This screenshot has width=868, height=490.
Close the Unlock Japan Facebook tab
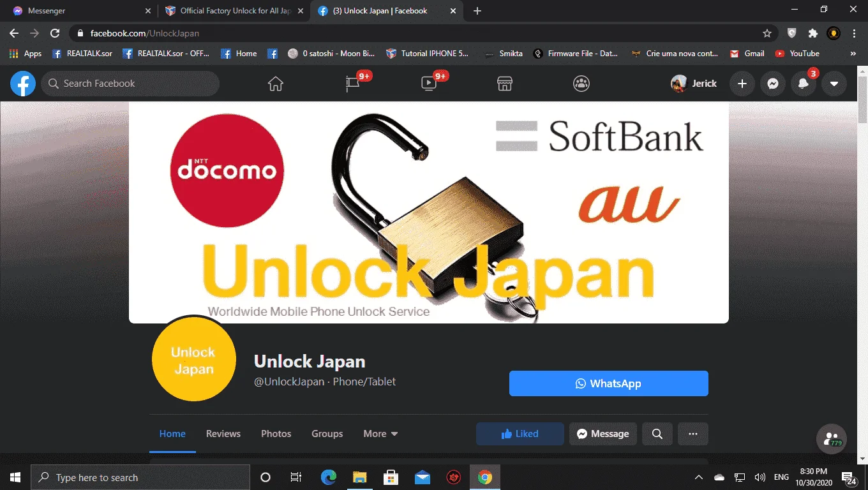pyautogui.click(x=453, y=11)
